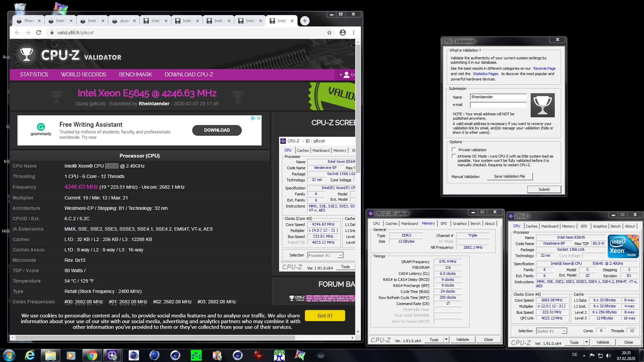Close the first Rhein tab
The height and width of the screenshot is (362, 644).
pyautogui.click(x=39, y=21)
